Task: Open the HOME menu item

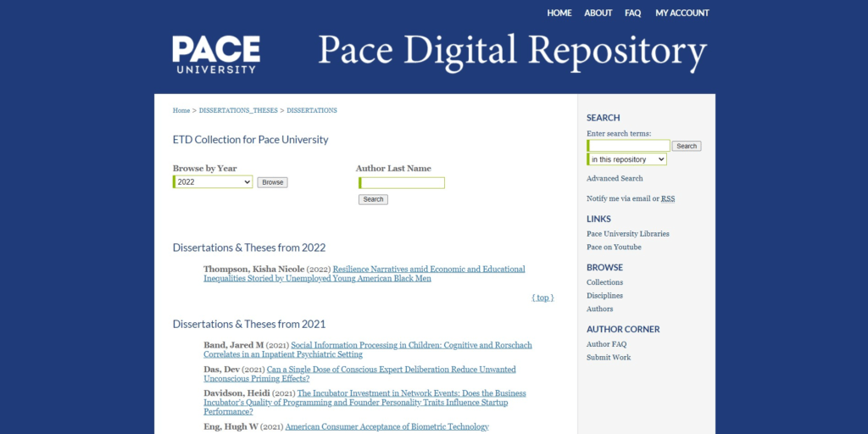Action: point(559,13)
